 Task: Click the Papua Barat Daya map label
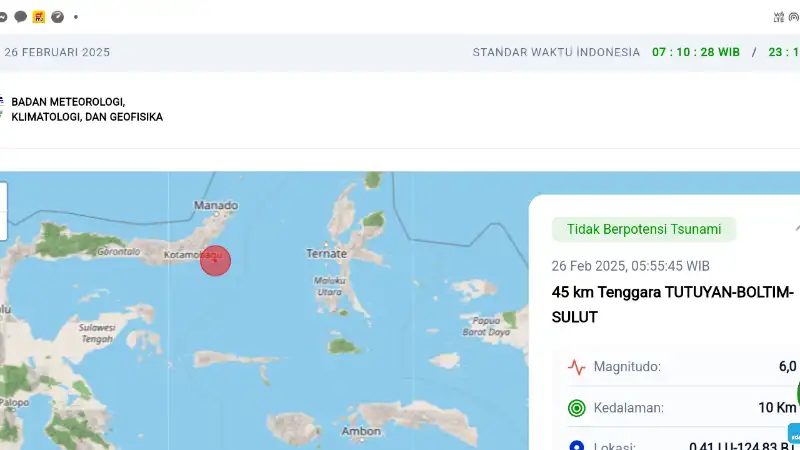click(x=486, y=327)
